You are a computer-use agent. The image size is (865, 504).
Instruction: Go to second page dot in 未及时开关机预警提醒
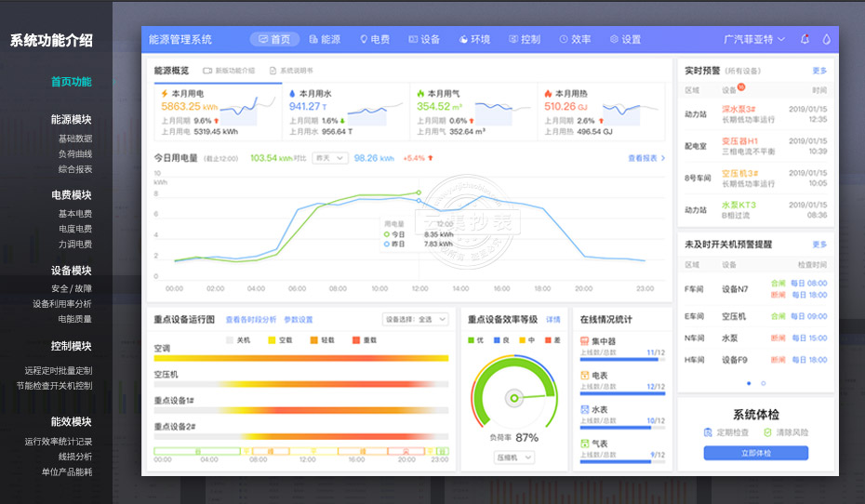(x=764, y=383)
